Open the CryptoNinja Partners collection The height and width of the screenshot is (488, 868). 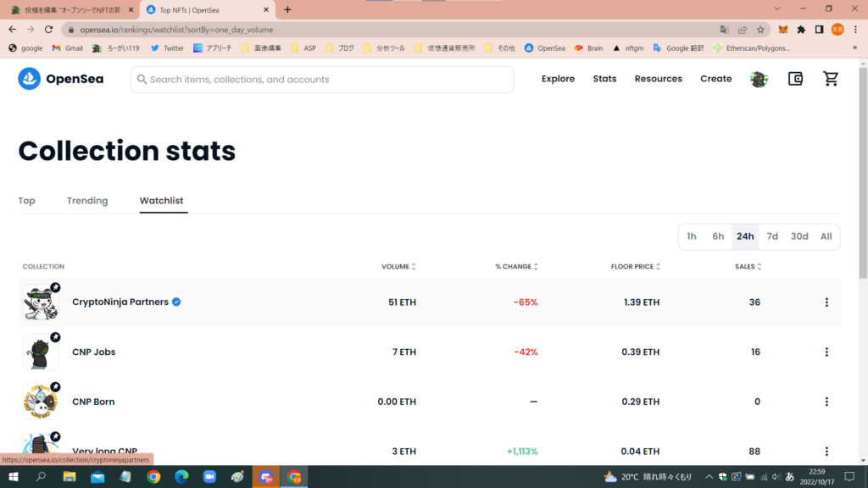[120, 302]
